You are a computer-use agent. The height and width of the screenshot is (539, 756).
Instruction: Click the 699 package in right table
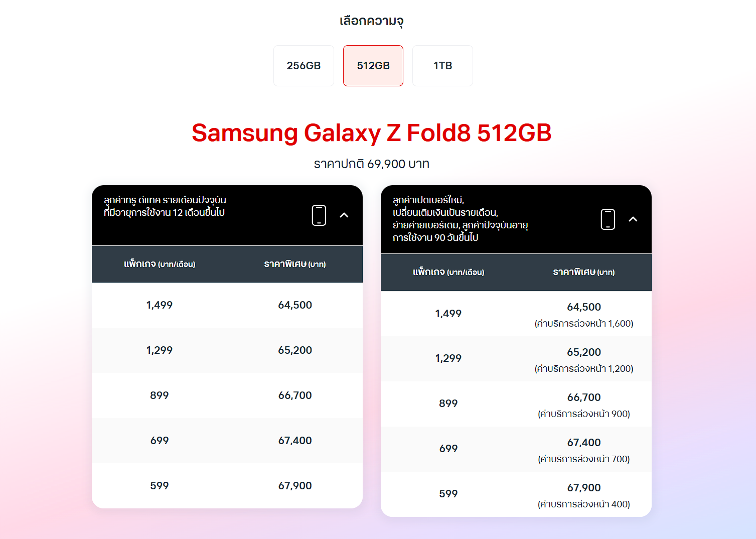(x=448, y=449)
